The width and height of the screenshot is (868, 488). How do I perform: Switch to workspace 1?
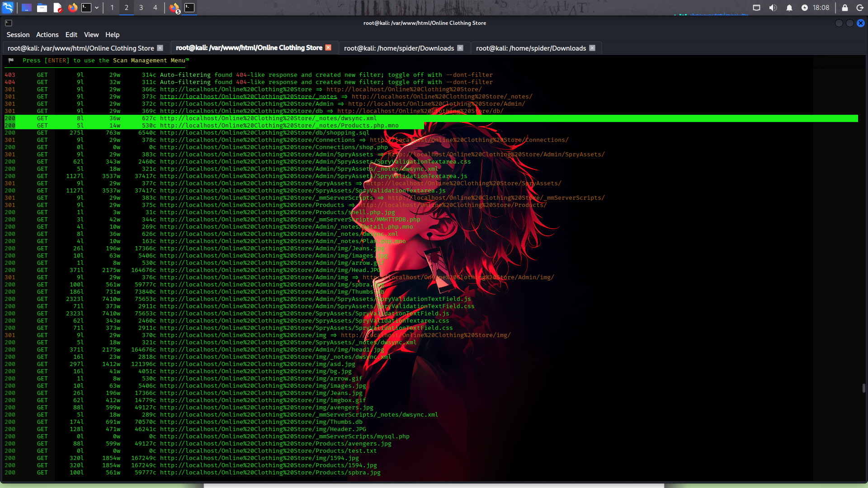coord(112,8)
